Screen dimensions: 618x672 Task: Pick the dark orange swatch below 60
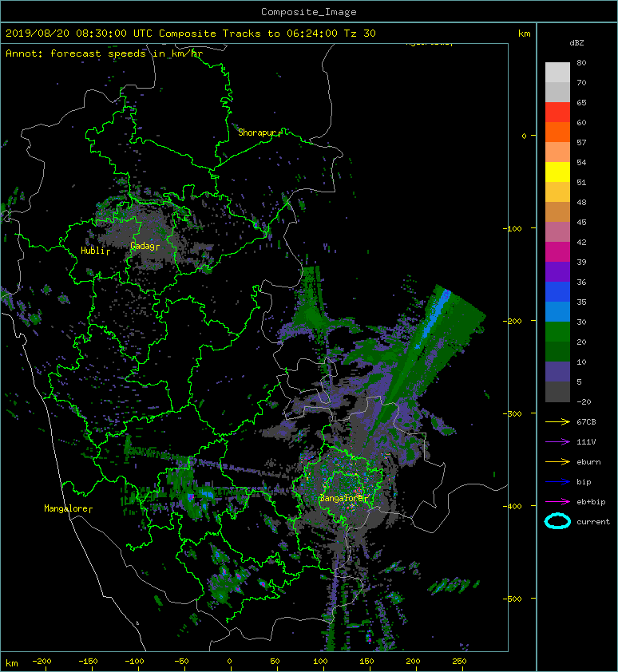(x=557, y=132)
